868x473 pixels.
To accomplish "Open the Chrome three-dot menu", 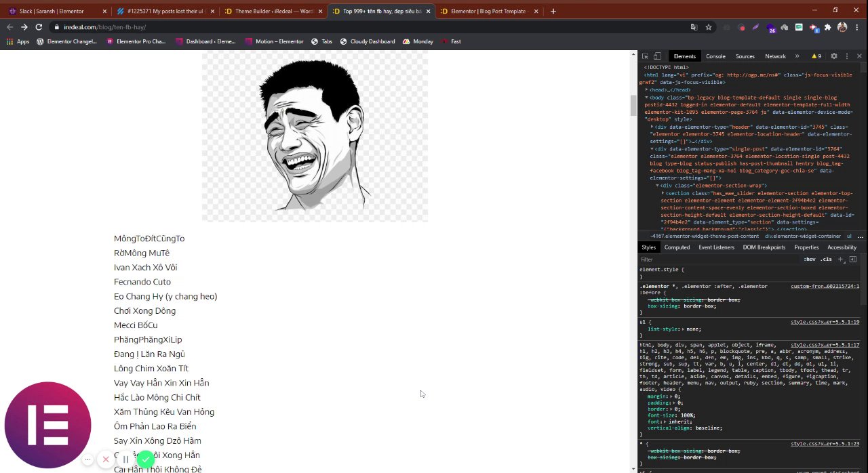I will [x=857, y=27].
